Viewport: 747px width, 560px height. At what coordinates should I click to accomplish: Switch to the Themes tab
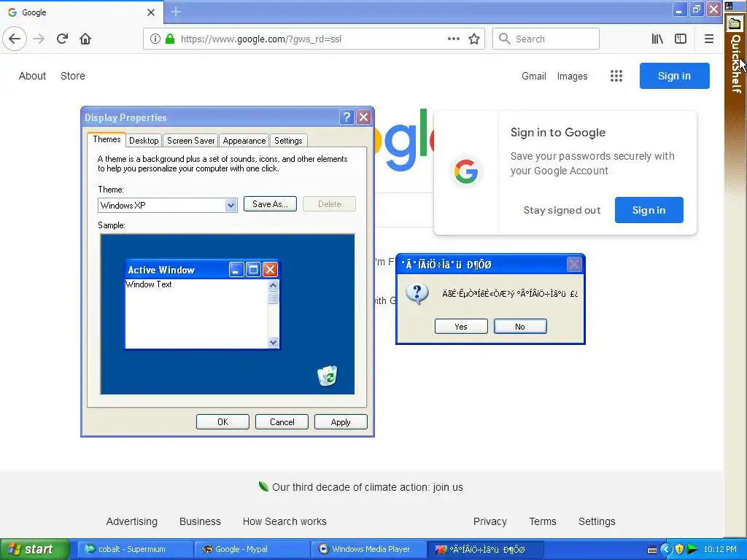pos(107,139)
